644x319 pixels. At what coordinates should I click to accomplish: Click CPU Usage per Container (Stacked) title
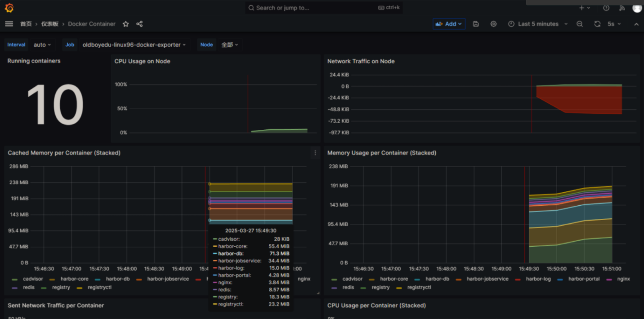click(x=376, y=305)
